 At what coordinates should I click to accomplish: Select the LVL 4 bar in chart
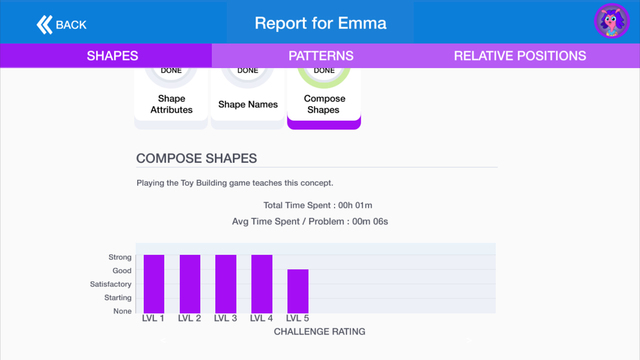click(x=262, y=284)
